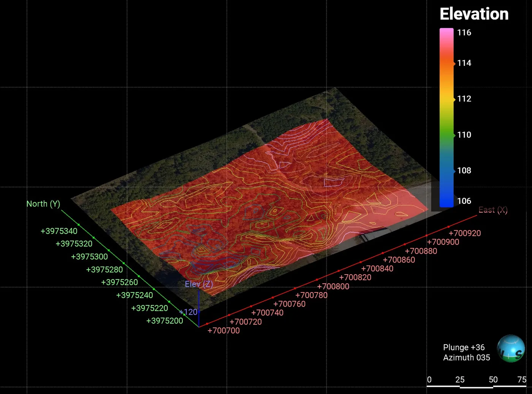Click the +700780 easting label
This screenshot has height=394, width=532.
[x=311, y=295]
